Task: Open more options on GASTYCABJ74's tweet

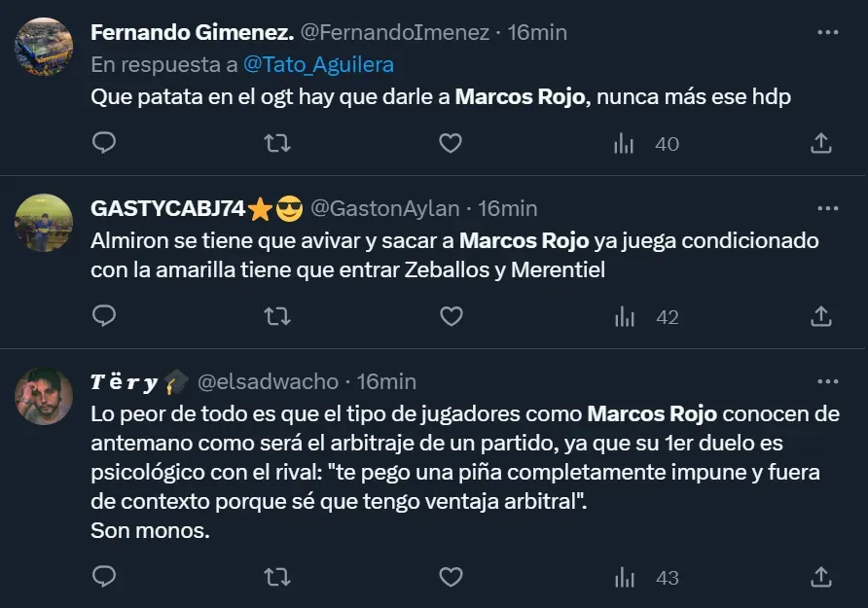Action: click(827, 208)
